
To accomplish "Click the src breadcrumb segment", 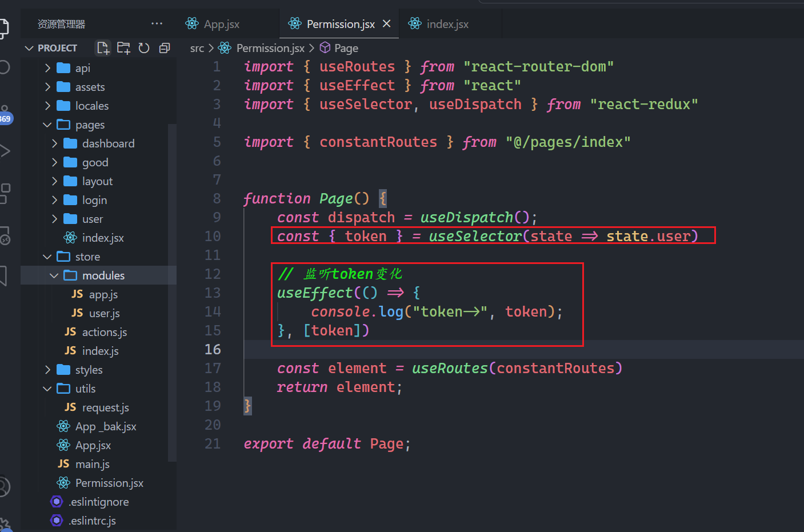I will coord(197,49).
